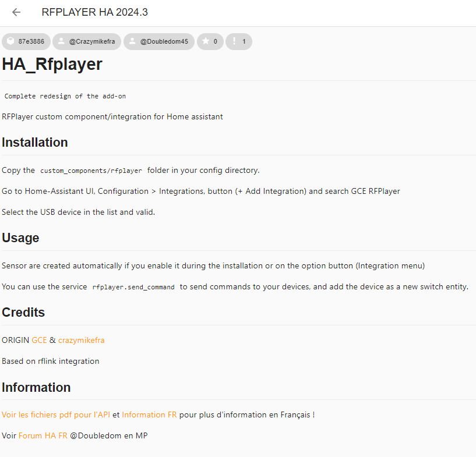Click the 'Go to Home-Assistant UI, Configuration' line

(200, 192)
